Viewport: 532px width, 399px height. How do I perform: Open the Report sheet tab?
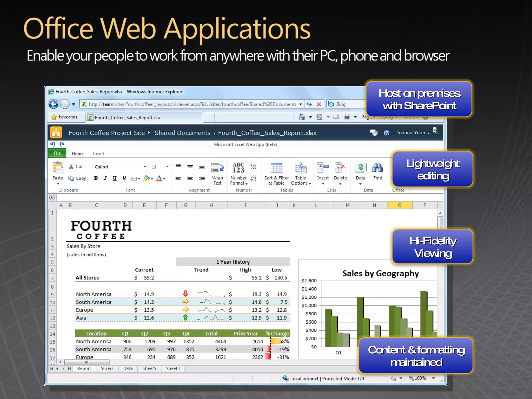pos(84,368)
